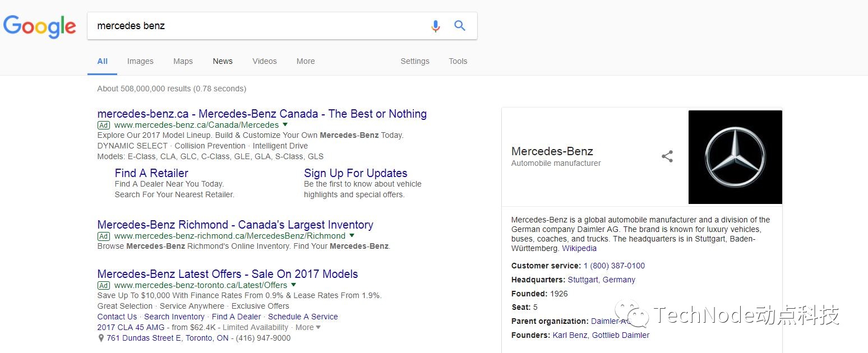Click the Find A Retailer link
The width and height of the screenshot is (868, 353).
(x=151, y=173)
